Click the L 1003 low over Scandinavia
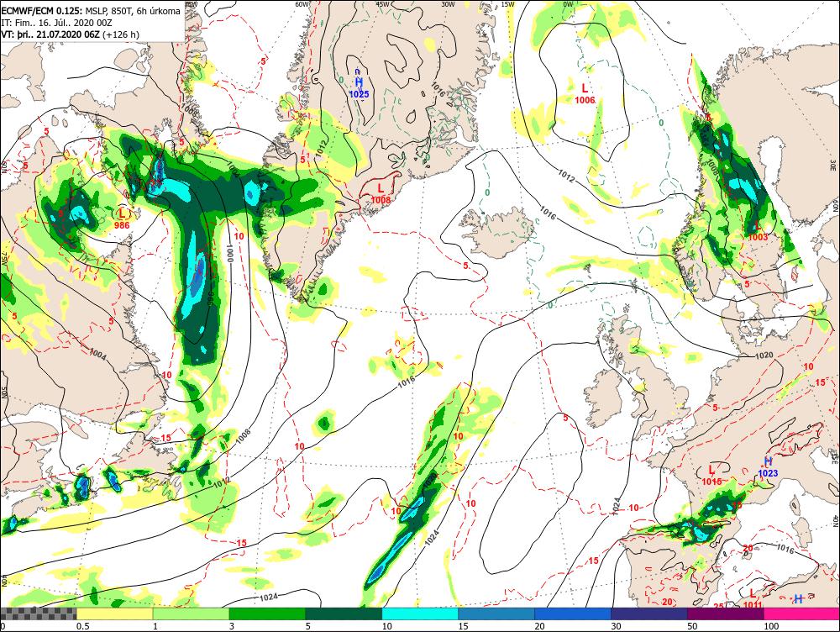840x632 pixels. click(758, 232)
